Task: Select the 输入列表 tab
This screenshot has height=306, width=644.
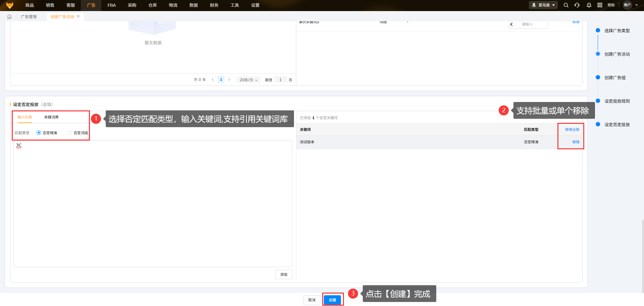Action: [25, 117]
